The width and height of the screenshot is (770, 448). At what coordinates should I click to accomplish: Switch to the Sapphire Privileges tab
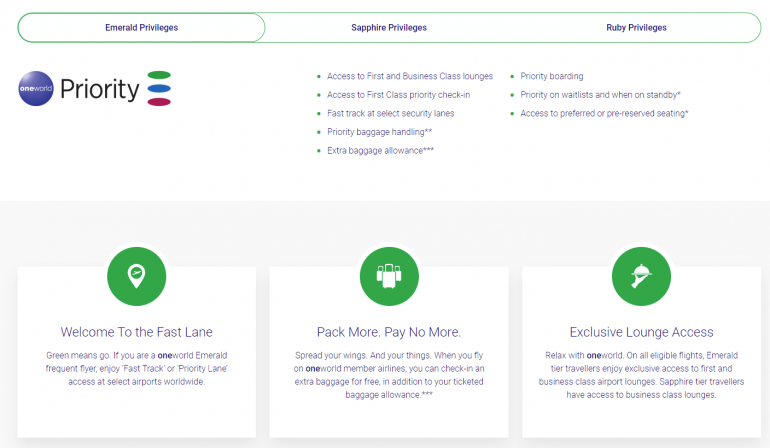pos(389,28)
